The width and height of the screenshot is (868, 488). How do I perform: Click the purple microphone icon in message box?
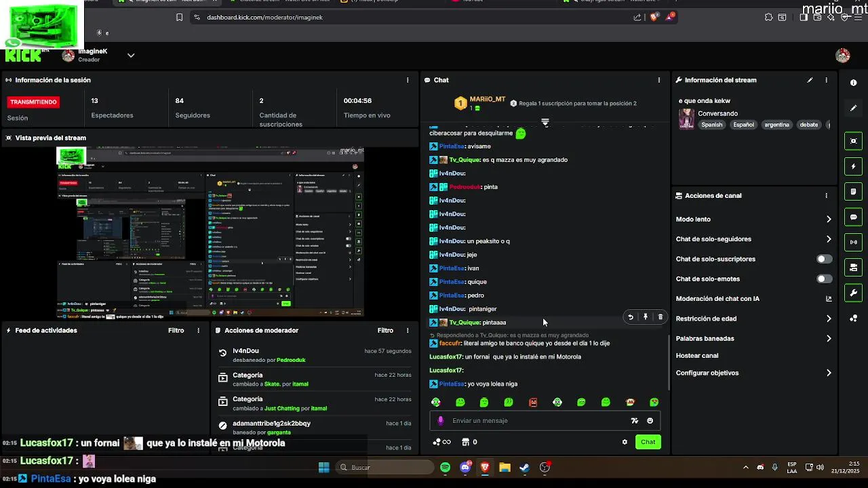point(441,421)
